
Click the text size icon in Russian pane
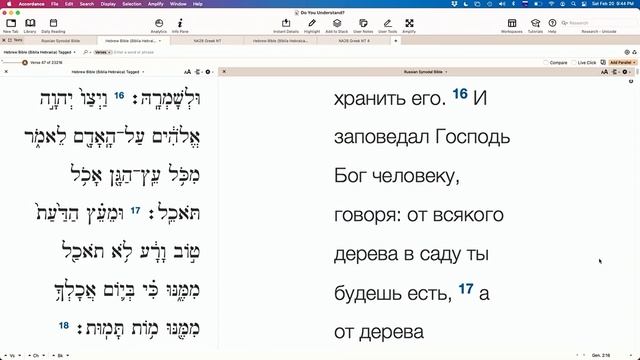604,72
